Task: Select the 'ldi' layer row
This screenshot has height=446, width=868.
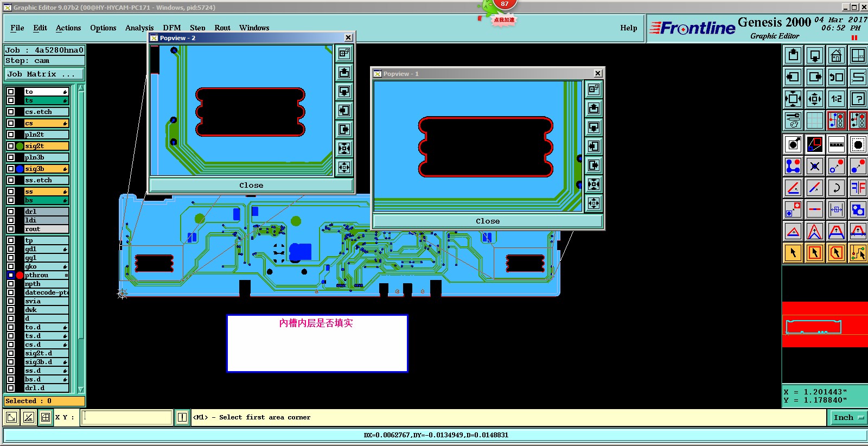Action: tap(46, 220)
